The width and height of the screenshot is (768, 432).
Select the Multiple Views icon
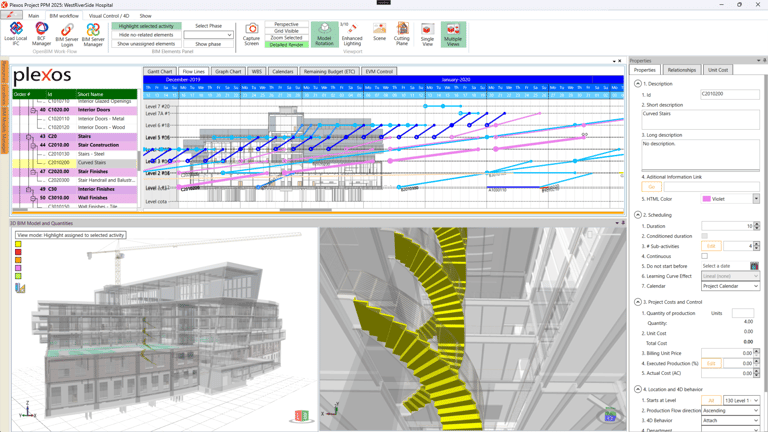click(453, 34)
